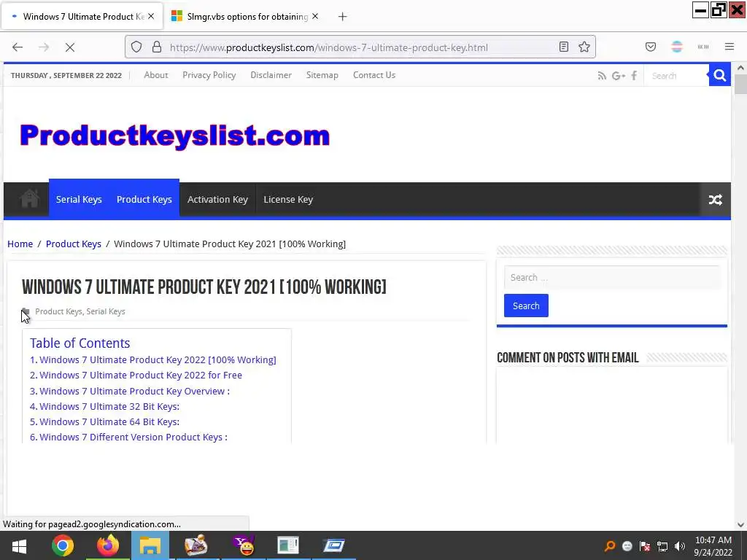The width and height of the screenshot is (747, 560).
Task: Click the Product Keys breadcrumb link
Action: point(74,244)
